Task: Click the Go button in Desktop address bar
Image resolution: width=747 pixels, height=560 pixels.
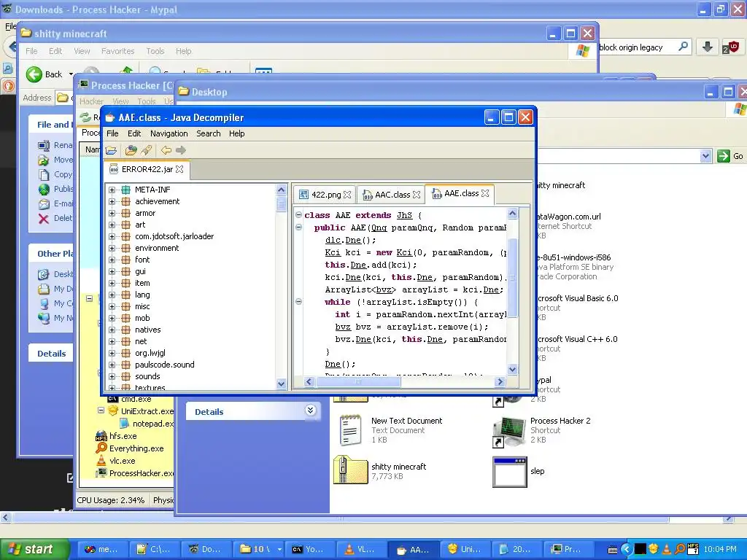Action: coord(730,156)
